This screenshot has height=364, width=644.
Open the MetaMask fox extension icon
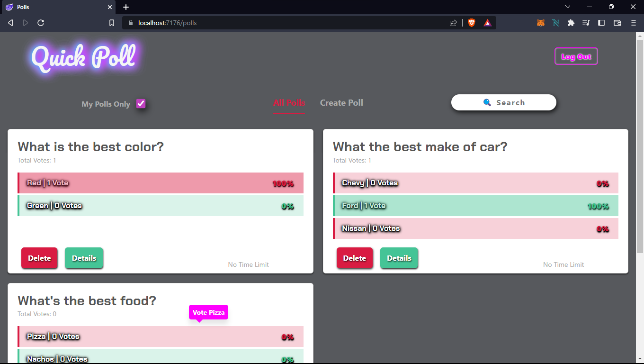540,23
